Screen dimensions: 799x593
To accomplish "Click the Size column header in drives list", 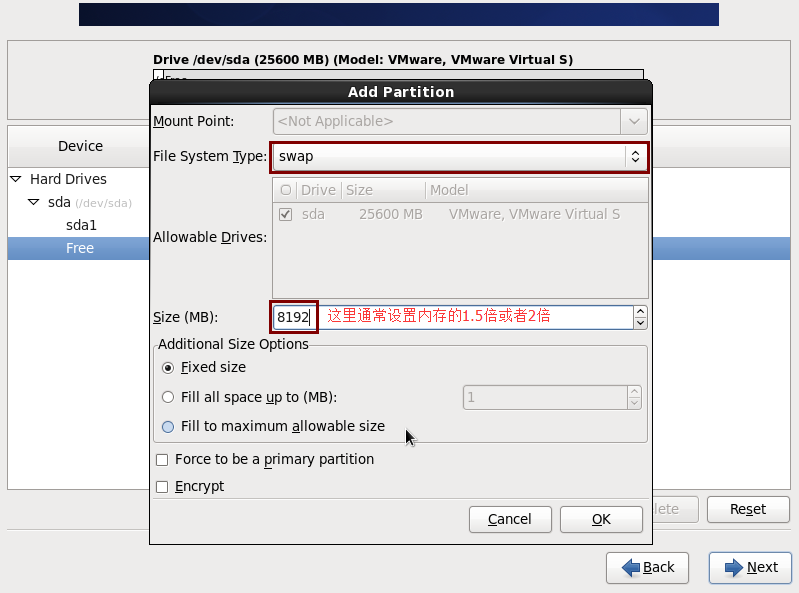I will tap(383, 190).
